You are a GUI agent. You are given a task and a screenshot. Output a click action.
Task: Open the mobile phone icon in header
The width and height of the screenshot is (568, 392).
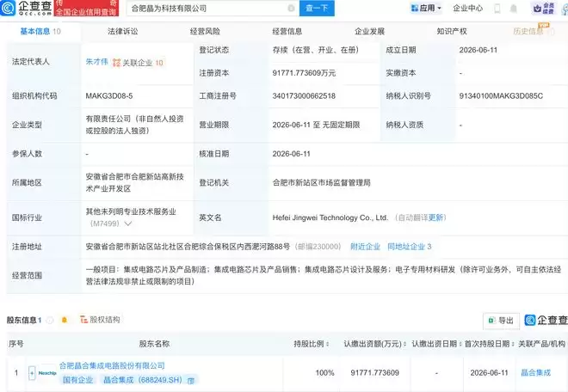tap(497, 9)
